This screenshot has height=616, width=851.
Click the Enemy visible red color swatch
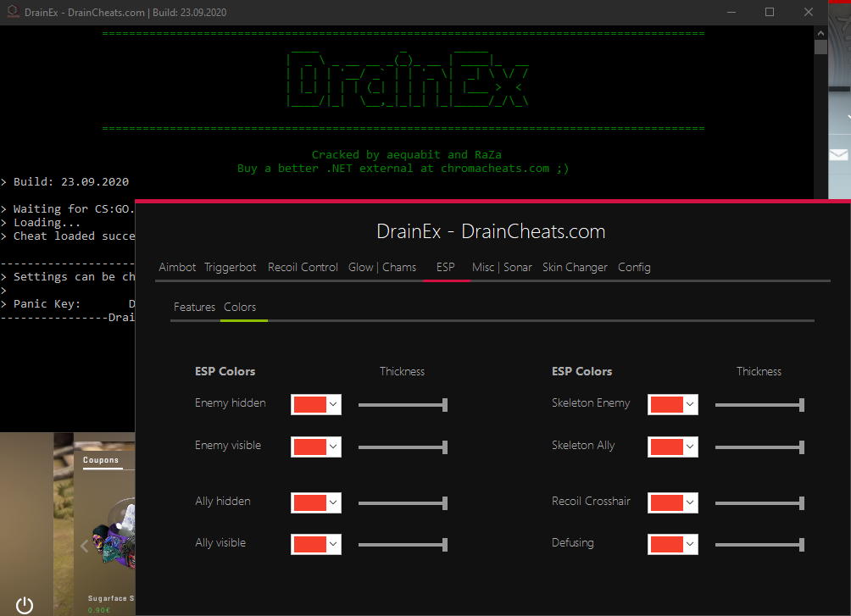pyautogui.click(x=310, y=447)
